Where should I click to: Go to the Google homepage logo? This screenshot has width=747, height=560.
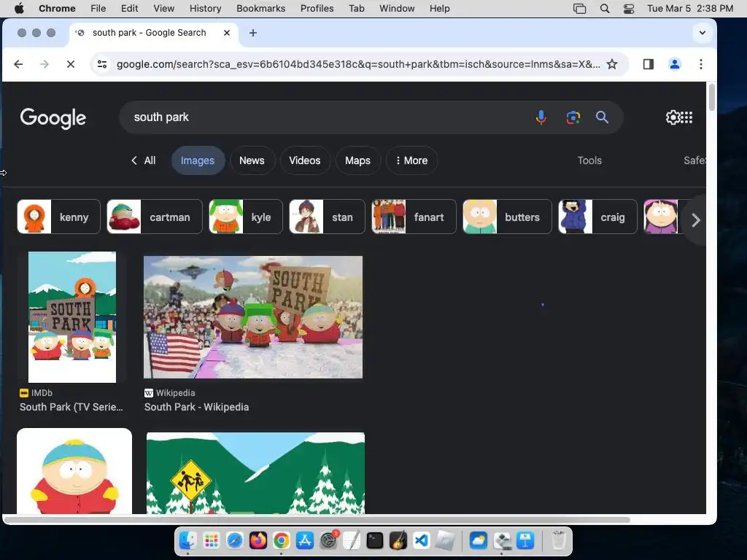click(53, 118)
